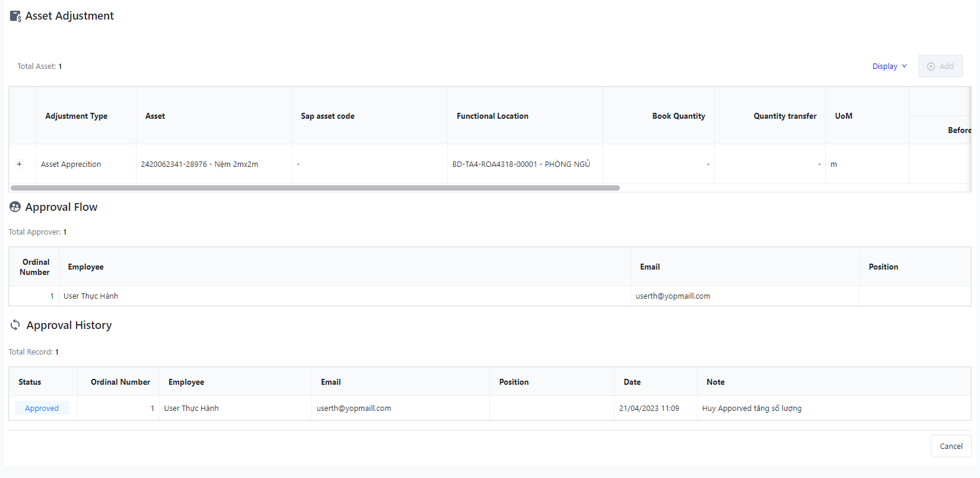Image resolution: width=980 pixels, height=478 pixels.
Task: Click the Note text Huy Apporved tăng số lượng
Action: click(x=751, y=409)
